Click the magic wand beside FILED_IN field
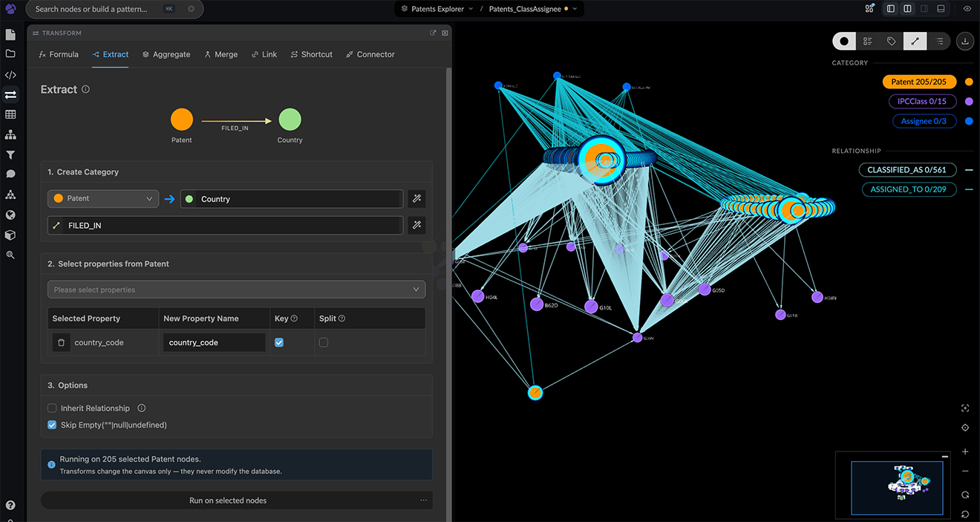980x522 pixels. point(416,225)
